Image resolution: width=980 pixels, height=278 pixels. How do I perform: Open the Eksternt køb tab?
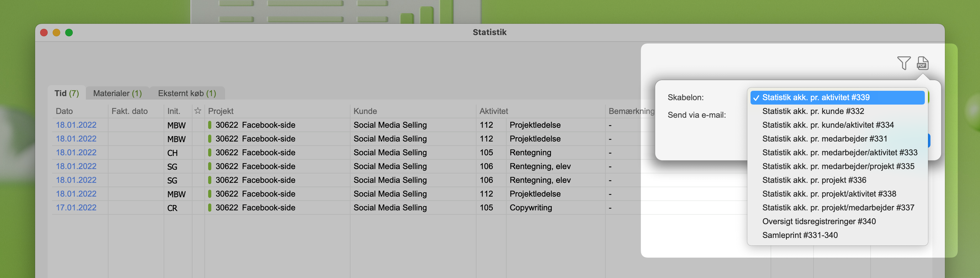point(187,93)
